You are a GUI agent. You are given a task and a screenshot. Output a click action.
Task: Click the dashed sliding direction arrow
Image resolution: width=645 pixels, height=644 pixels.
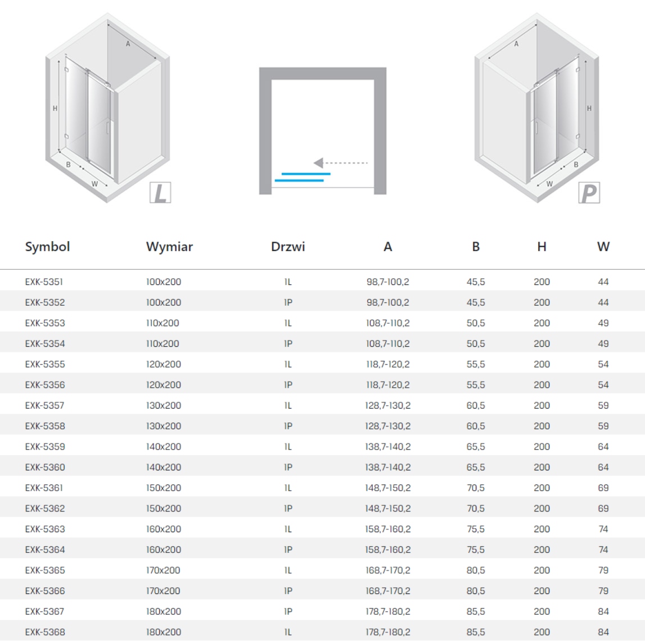(340, 163)
